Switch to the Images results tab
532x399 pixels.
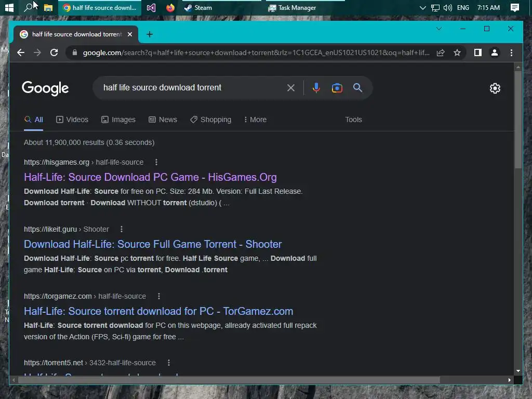coord(118,120)
